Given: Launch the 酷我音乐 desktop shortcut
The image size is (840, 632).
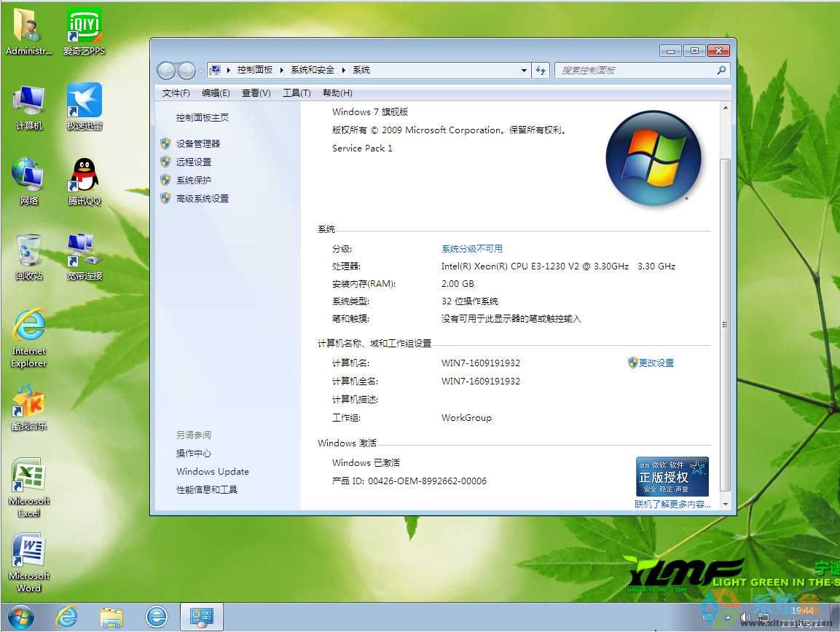Looking at the screenshot, I should 29,408.
